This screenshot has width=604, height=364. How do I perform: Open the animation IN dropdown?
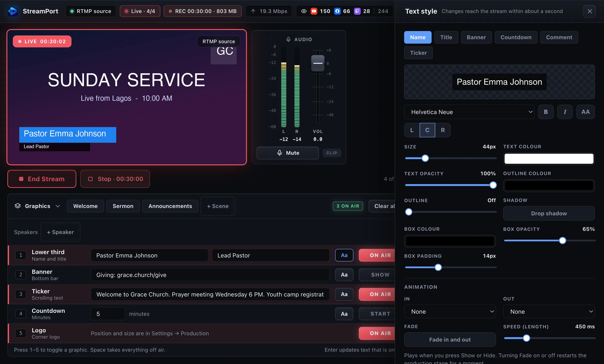point(450,311)
